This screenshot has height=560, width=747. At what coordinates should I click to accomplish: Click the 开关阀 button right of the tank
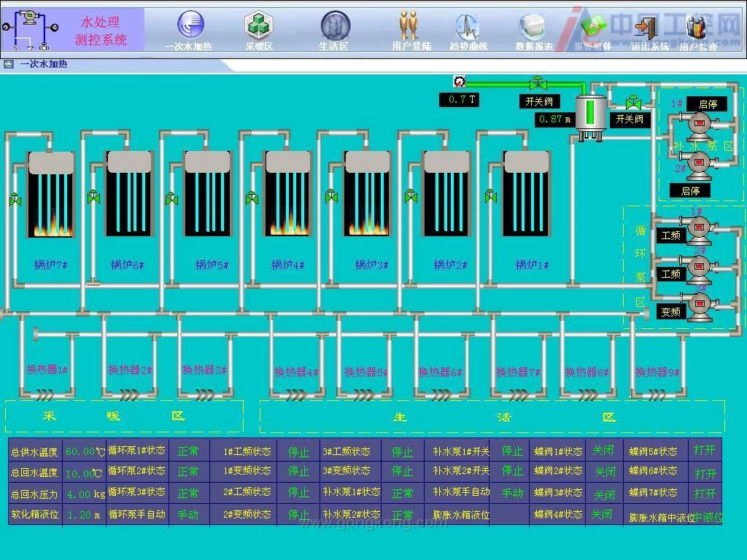click(629, 119)
